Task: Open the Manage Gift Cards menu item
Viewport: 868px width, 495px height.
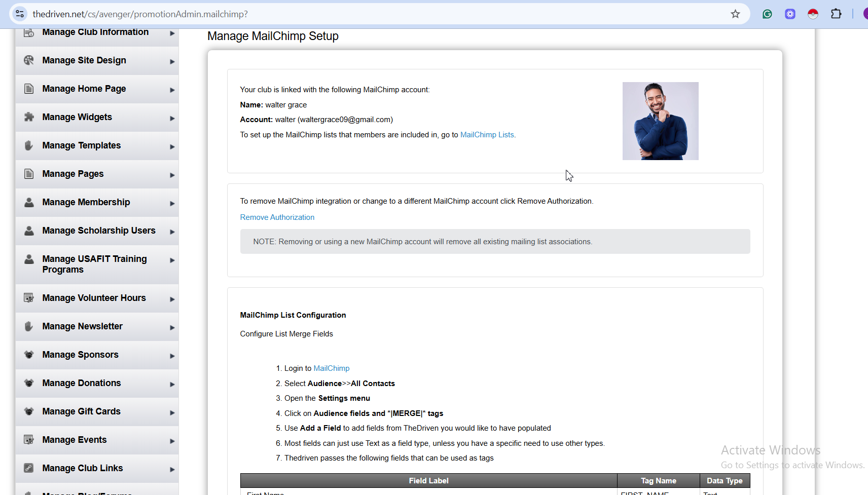Action: (x=97, y=411)
